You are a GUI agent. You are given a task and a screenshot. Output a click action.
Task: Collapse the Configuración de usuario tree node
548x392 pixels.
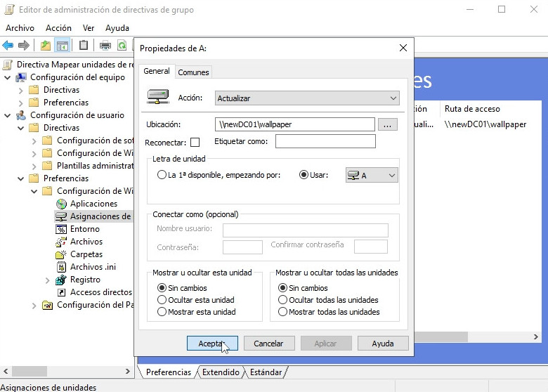[x=8, y=115]
